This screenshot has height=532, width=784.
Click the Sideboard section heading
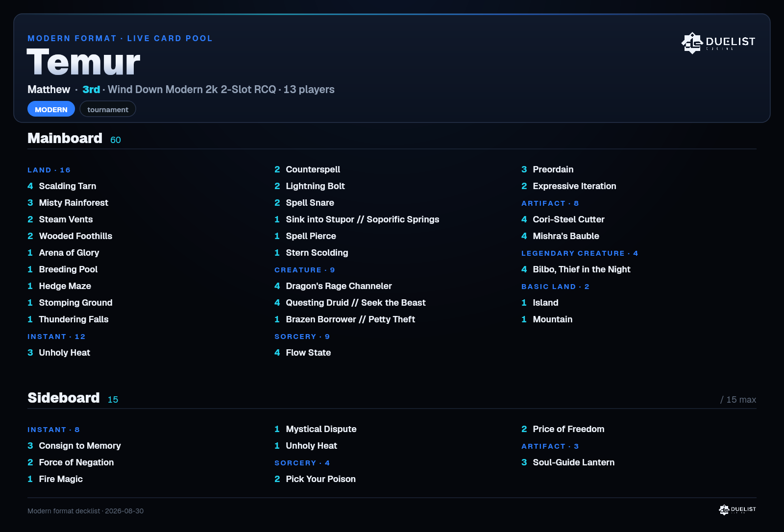64,398
